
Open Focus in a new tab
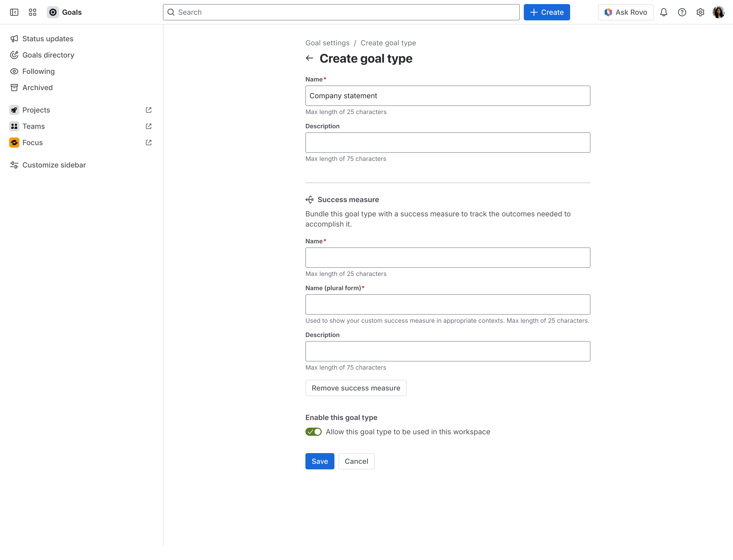pos(148,142)
